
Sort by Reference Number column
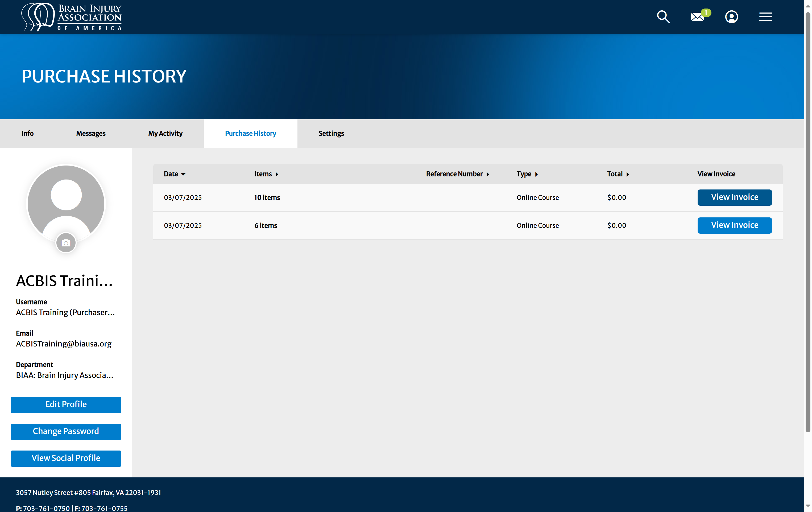coord(457,174)
